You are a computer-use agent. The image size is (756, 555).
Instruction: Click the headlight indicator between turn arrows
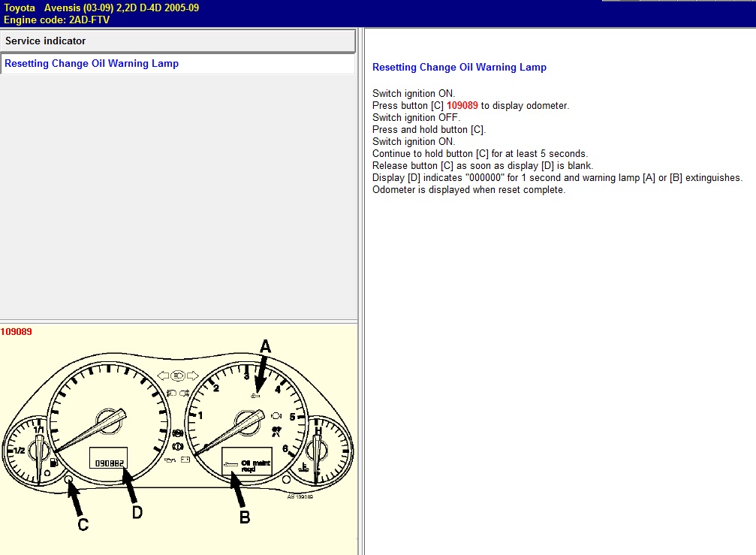[x=178, y=375]
